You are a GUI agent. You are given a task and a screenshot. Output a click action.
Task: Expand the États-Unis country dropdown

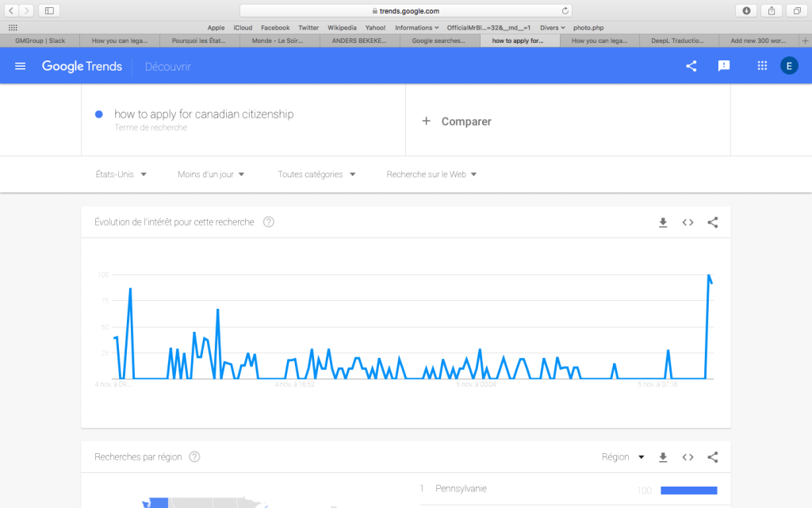pyautogui.click(x=121, y=175)
